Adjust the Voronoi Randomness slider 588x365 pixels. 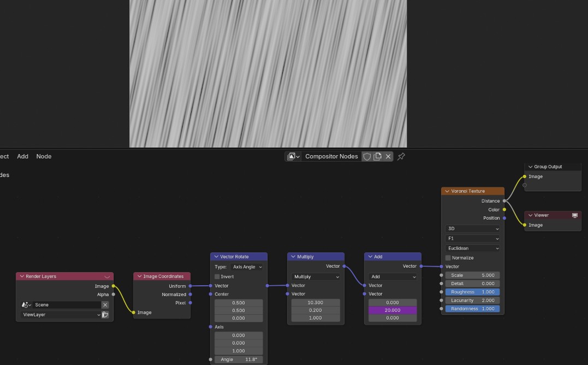tap(472, 309)
